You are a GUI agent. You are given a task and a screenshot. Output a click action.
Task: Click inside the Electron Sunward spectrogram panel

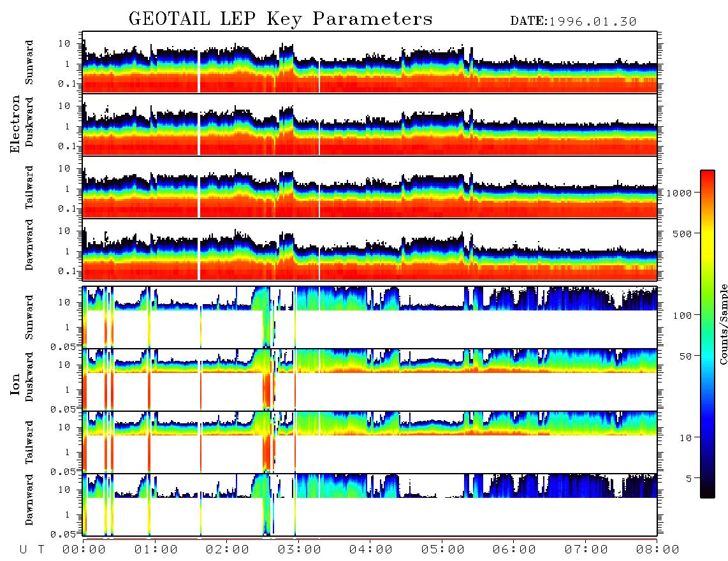pyautogui.click(x=370, y=62)
